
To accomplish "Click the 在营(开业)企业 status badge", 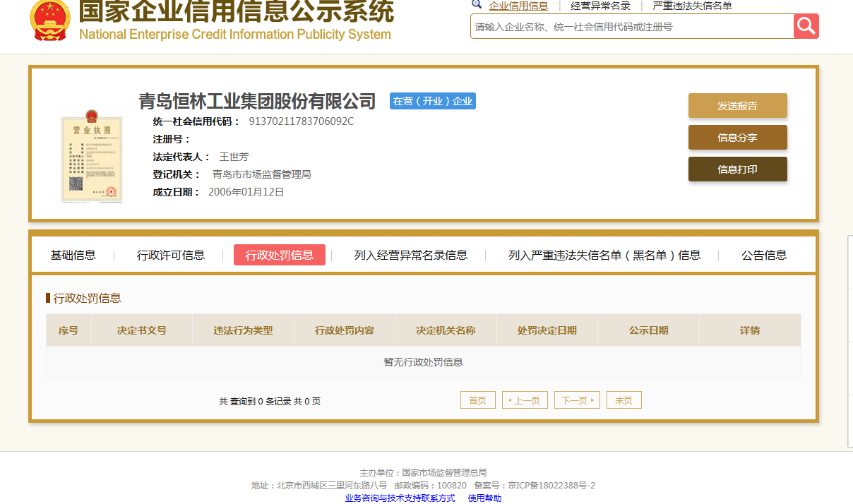I will click(x=433, y=101).
